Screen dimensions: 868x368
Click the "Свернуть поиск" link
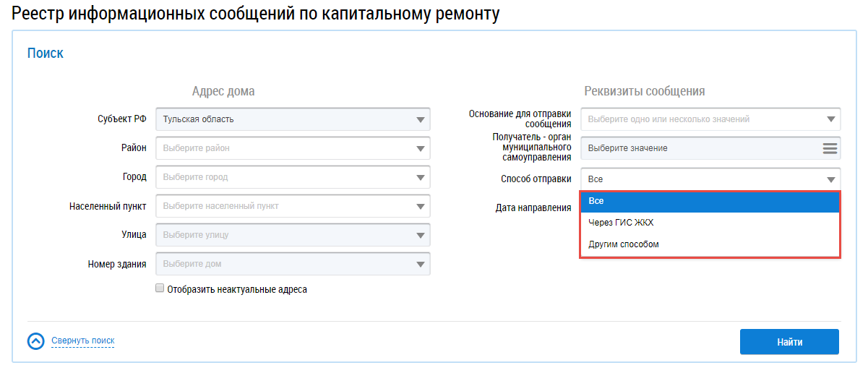[x=82, y=341]
